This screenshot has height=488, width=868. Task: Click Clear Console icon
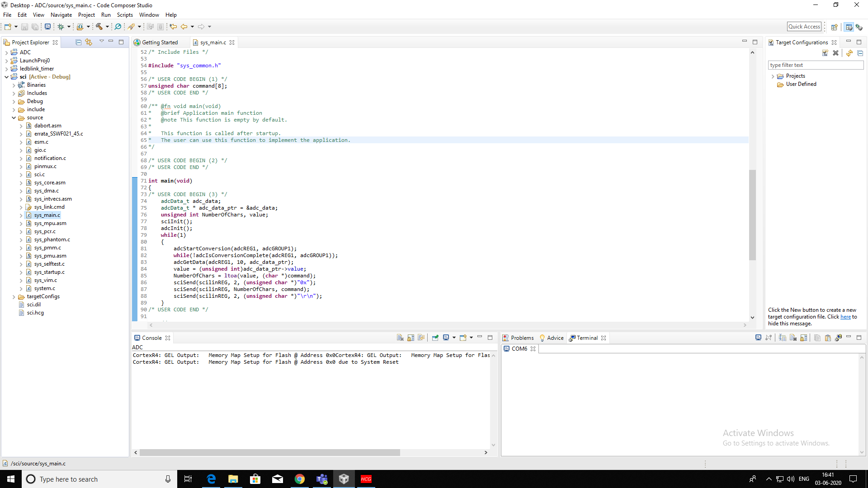click(x=400, y=338)
